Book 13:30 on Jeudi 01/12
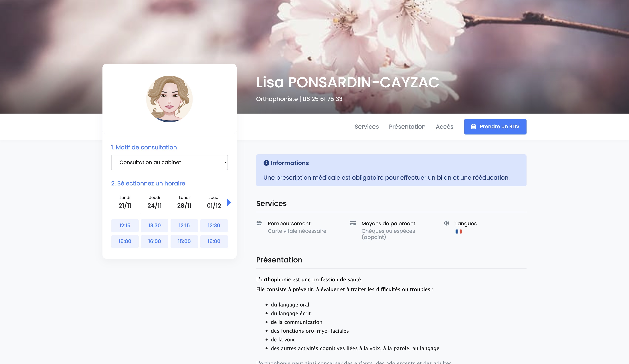629x364 pixels. [x=214, y=225]
